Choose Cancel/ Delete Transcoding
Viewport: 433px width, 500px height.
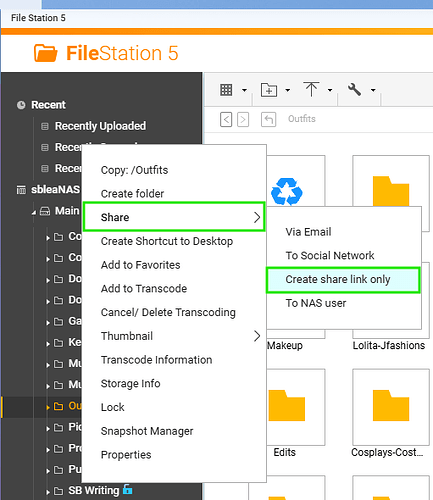click(168, 312)
